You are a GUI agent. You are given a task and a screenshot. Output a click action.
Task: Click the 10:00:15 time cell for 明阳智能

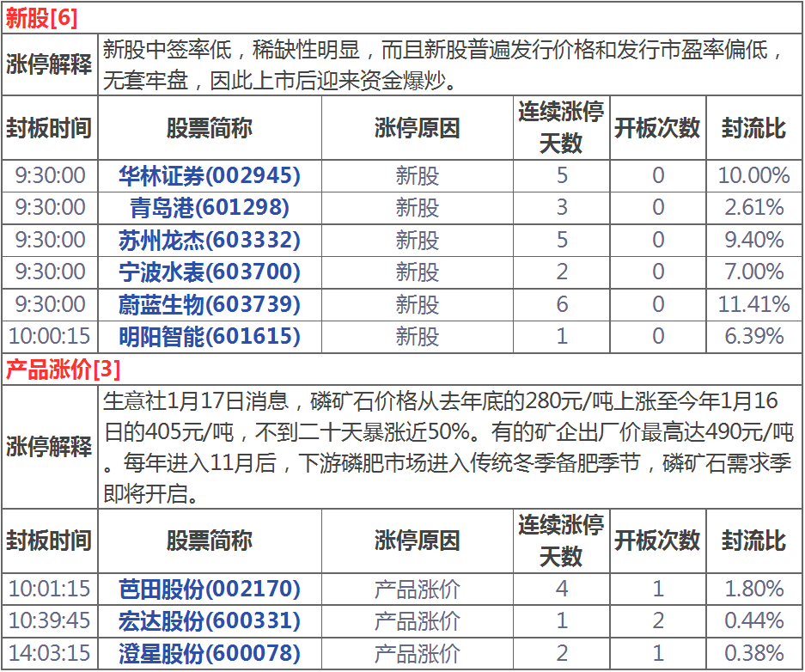tap(49, 336)
